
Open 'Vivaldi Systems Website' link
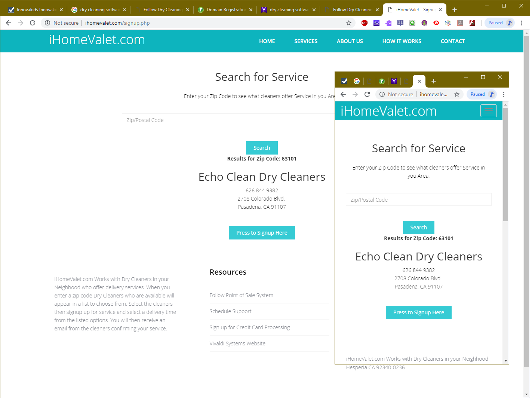237,343
